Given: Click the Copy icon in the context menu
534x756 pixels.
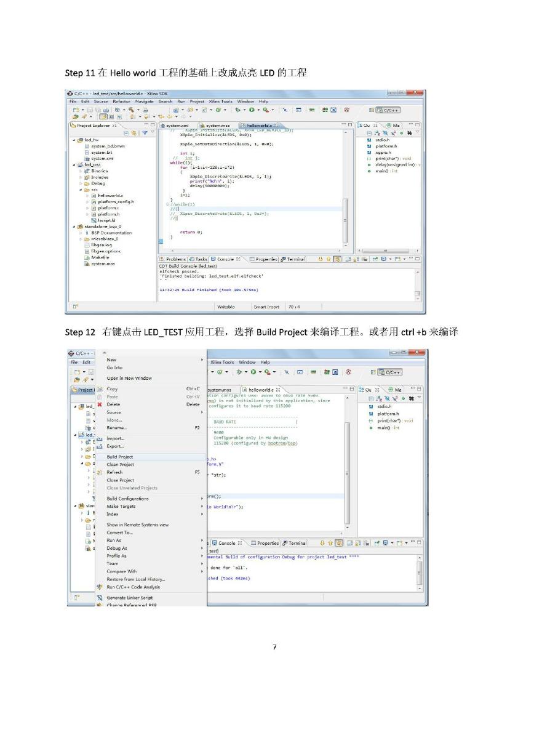Looking at the screenshot, I should click(100, 389).
